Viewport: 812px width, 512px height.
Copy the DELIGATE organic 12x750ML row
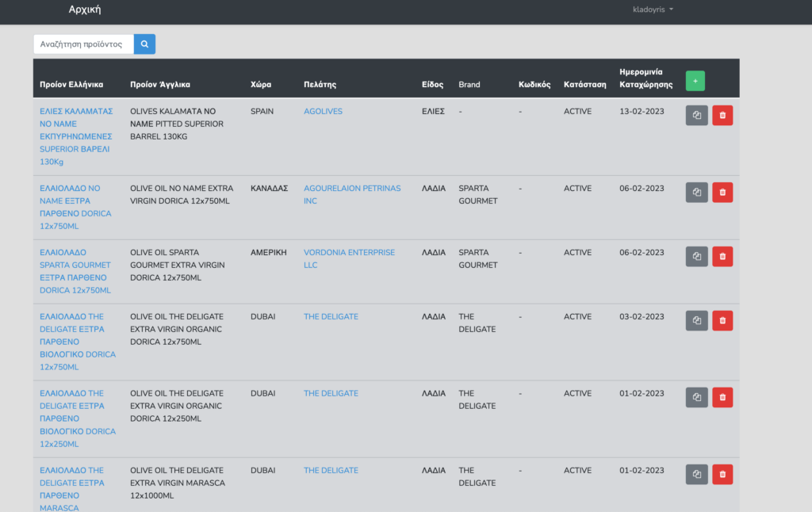coord(696,320)
